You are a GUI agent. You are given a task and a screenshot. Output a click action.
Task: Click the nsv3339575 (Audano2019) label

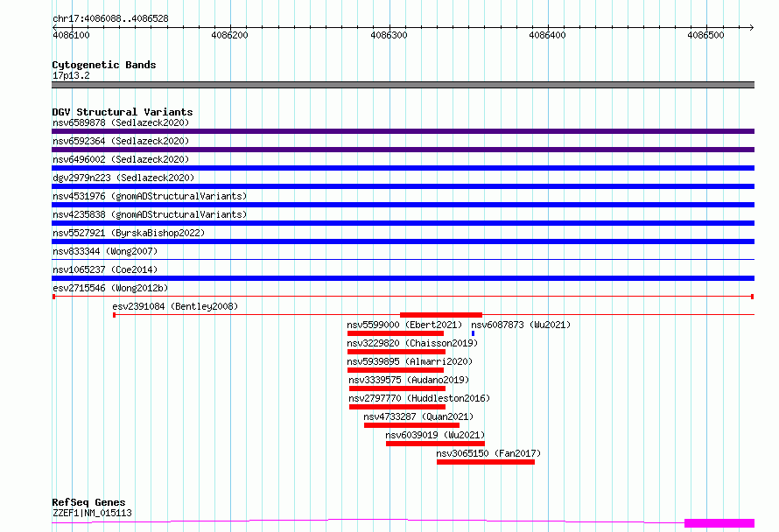click(409, 380)
